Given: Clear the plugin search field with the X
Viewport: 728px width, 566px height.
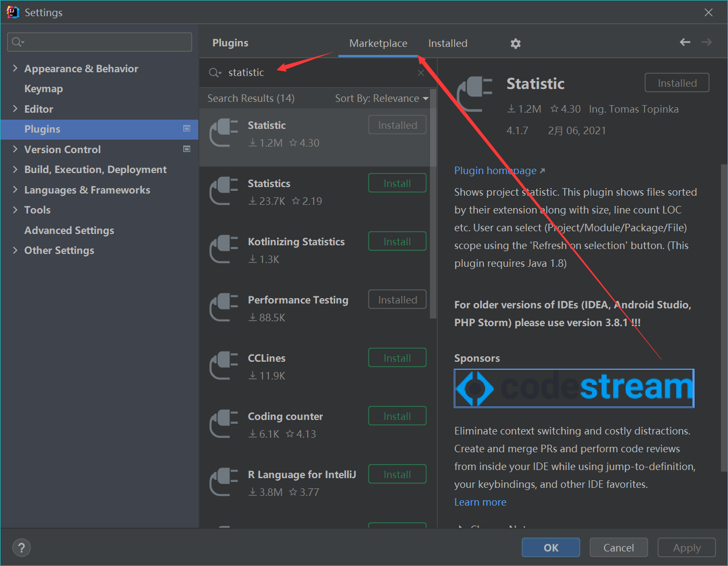Looking at the screenshot, I should [x=421, y=73].
